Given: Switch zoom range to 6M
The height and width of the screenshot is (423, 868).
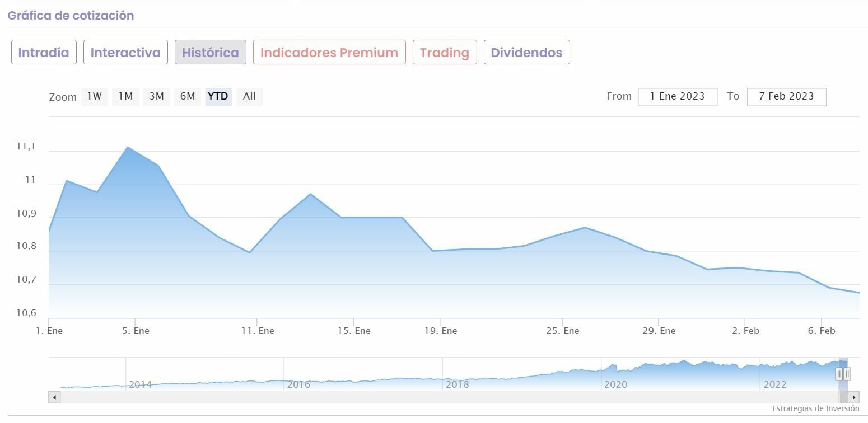Looking at the screenshot, I should pyautogui.click(x=187, y=96).
